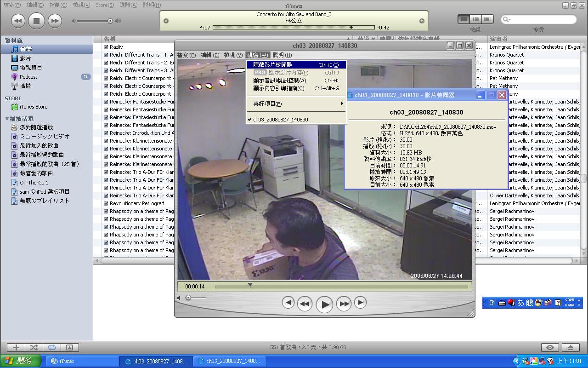Click QuickTime rewind button
588x368 pixels.
pyautogui.click(x=305, y=304)
